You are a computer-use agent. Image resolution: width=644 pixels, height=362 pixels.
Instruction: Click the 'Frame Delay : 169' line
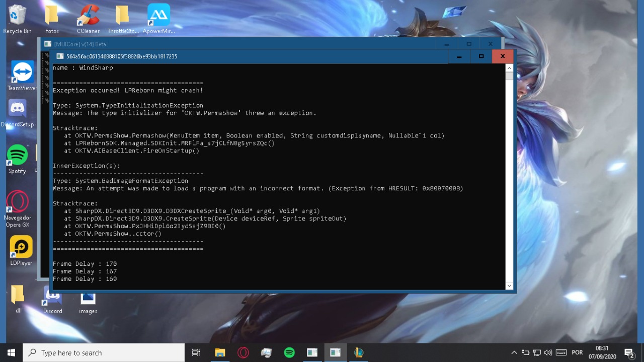click(85, 279)
